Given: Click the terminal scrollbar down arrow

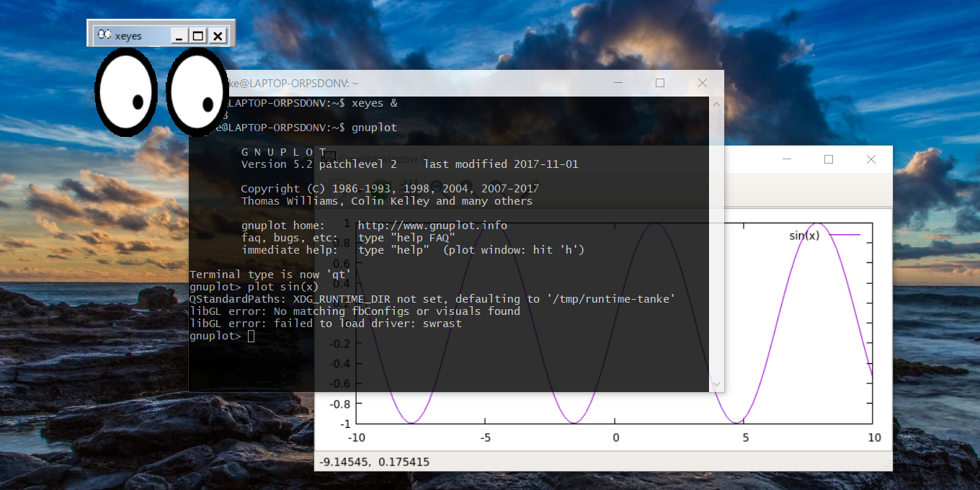Looking at the screenshot, I should (x=716, y=384).
